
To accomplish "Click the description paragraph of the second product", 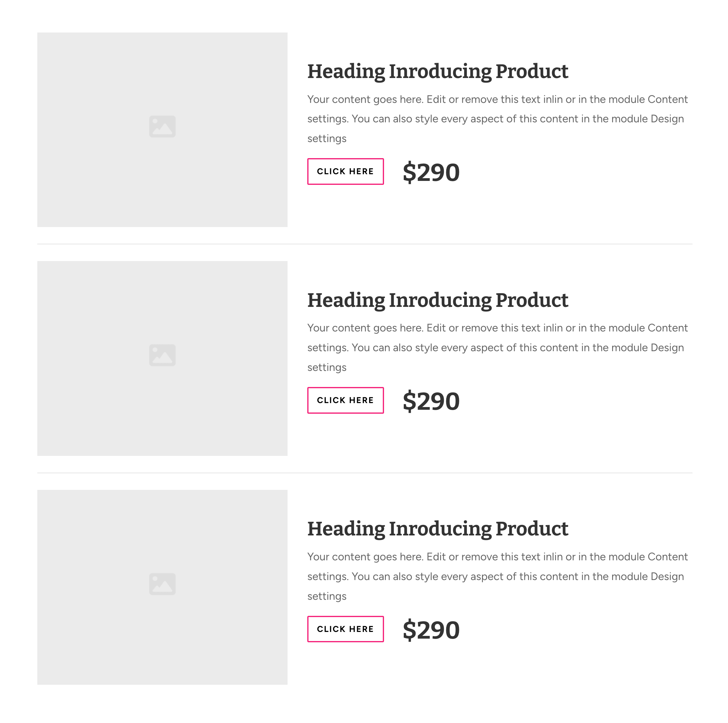I will (497, 347).
